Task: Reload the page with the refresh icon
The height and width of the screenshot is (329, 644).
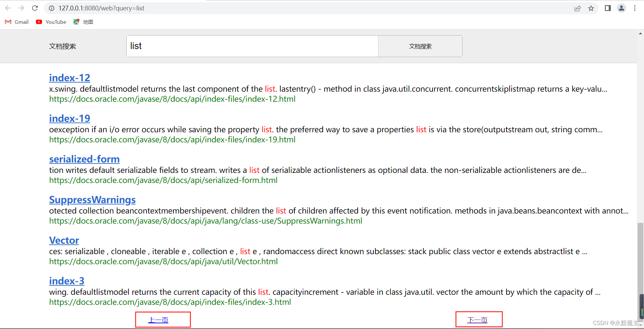Action: (x=35, y=8)
